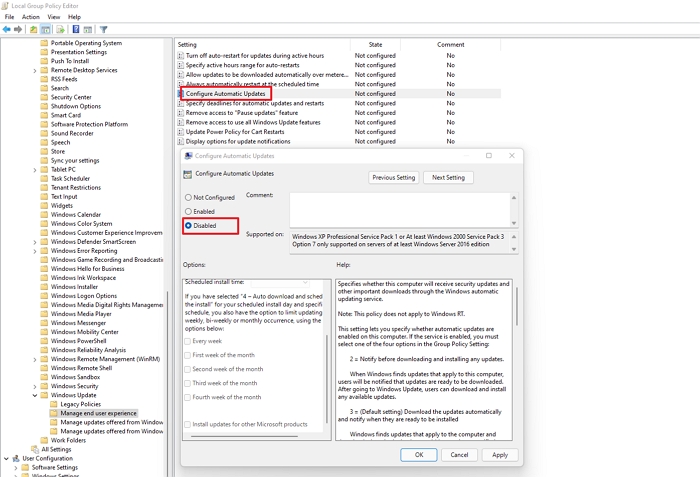Click the Local Group Policy Editor title icon
The width and height of the screenshot is (700, 477).
(x=5, y=6)
